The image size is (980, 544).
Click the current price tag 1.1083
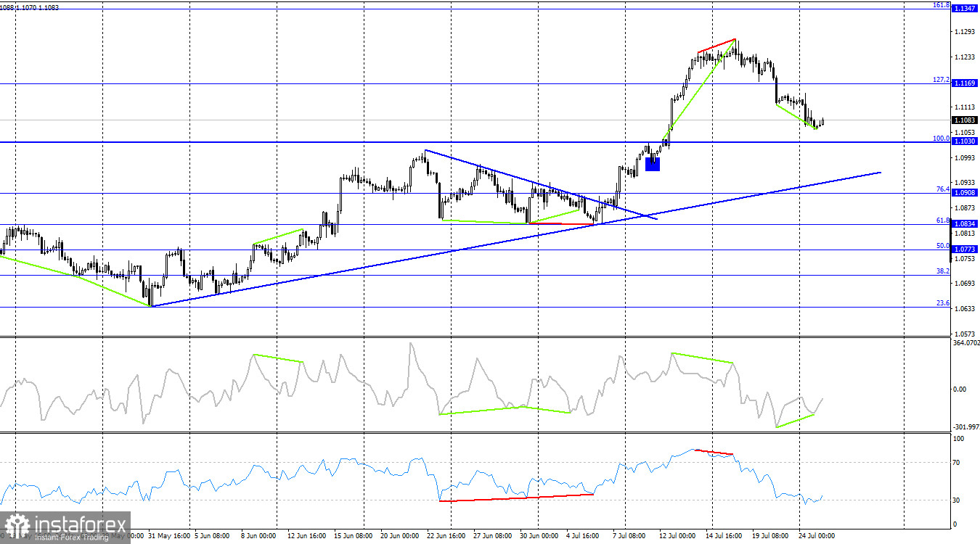pos(965,120)
